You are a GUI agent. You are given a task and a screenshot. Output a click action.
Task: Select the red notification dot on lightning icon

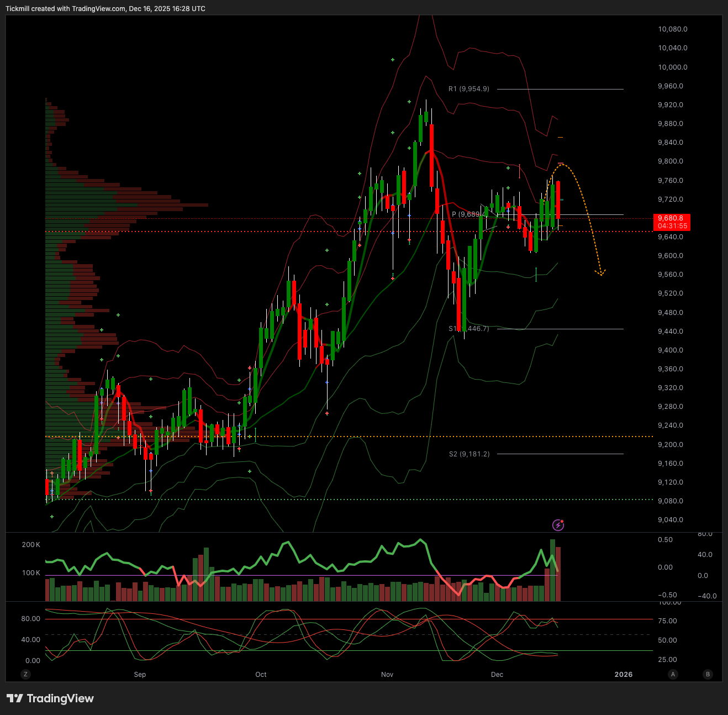coord(562,521)
